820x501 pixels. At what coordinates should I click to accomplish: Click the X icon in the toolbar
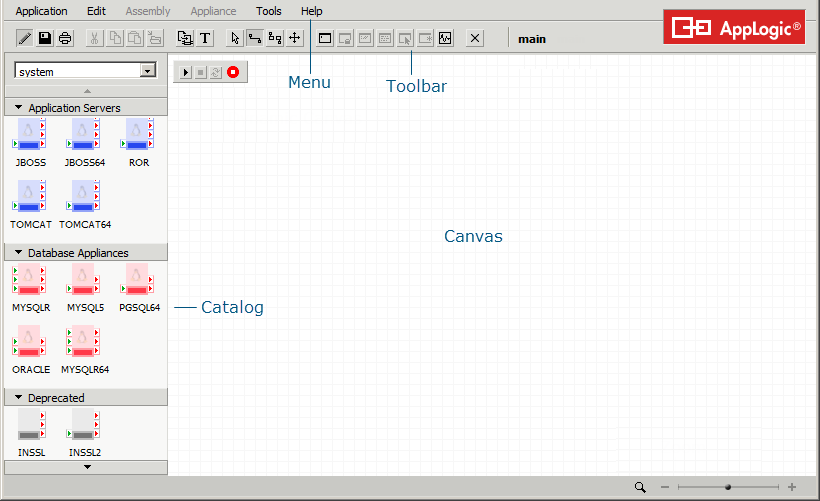click(x=475, y=39)
